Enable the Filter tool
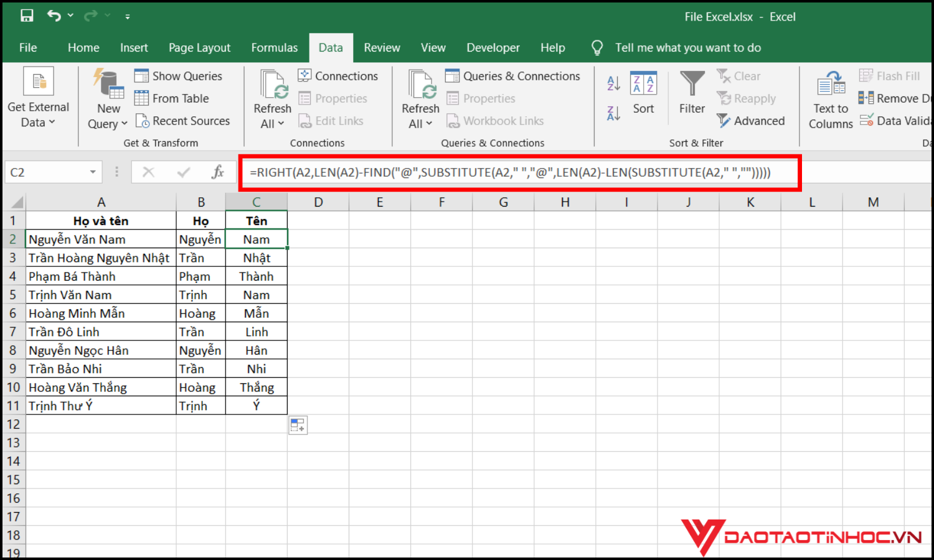The width and height of the screenshot is (934, 560). point(691,93)
